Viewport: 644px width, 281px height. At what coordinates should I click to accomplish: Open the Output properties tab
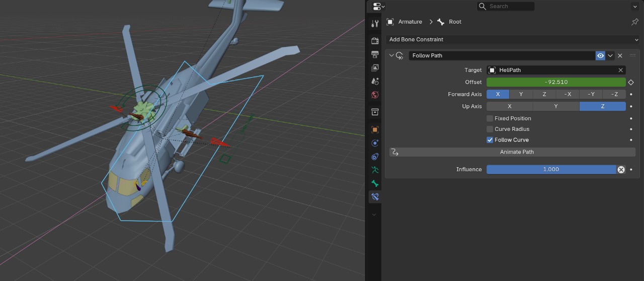pos(375,54)
